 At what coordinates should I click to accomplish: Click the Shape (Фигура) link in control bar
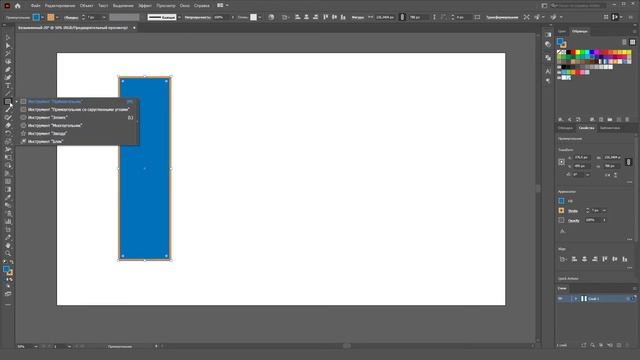[x=358, y=17]
